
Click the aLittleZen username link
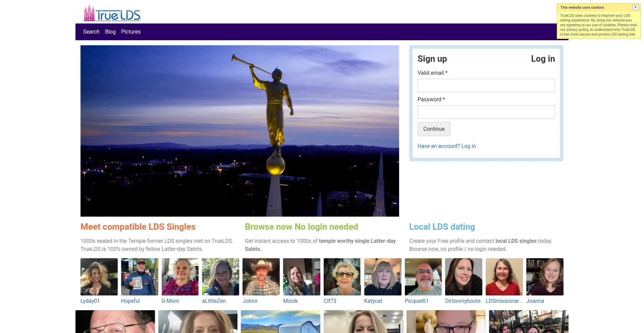tap(214, 301)
